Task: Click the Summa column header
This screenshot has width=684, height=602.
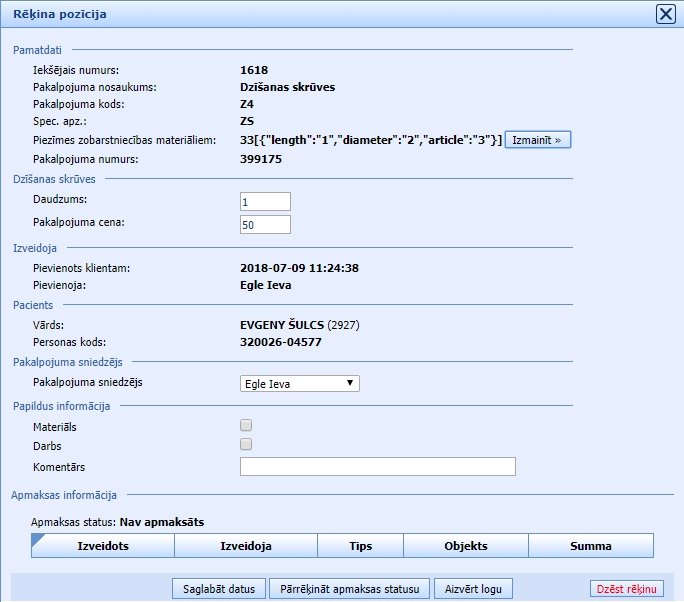Action: click(590, 546)
